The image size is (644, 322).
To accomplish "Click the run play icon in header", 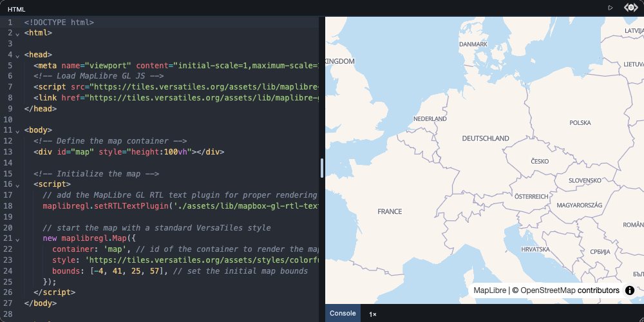I will 611,8.
